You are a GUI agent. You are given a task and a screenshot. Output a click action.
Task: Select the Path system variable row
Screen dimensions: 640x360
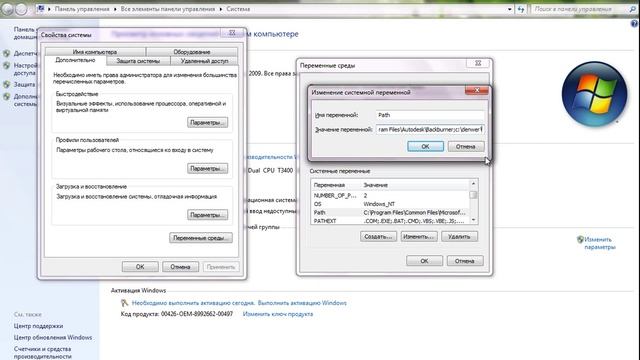pos(390,213)
